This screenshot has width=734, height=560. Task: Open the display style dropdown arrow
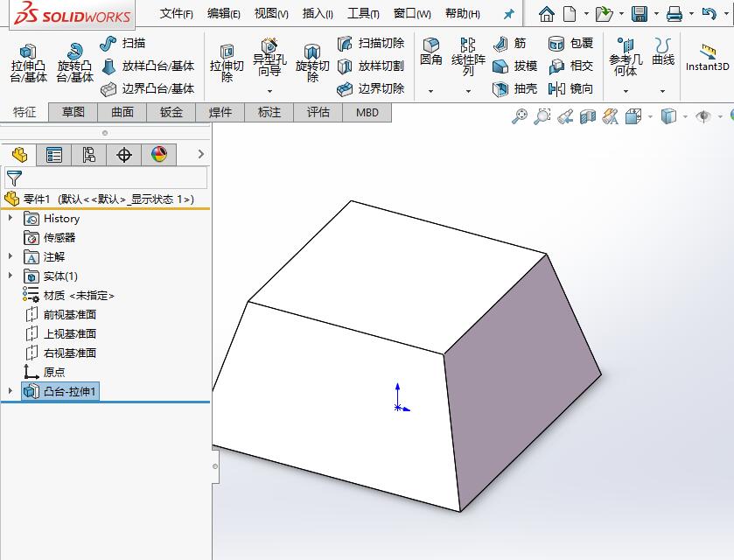[684, 115]
